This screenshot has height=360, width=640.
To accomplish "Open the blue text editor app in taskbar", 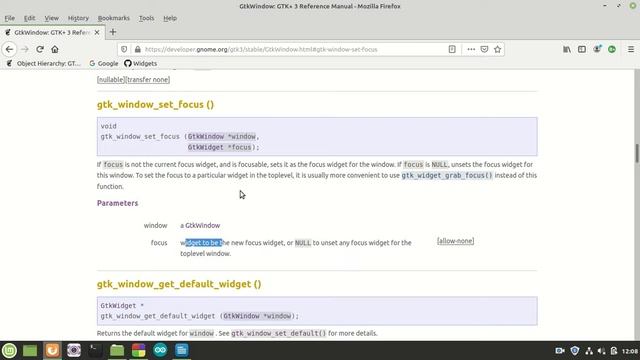I will coord(182,350).
